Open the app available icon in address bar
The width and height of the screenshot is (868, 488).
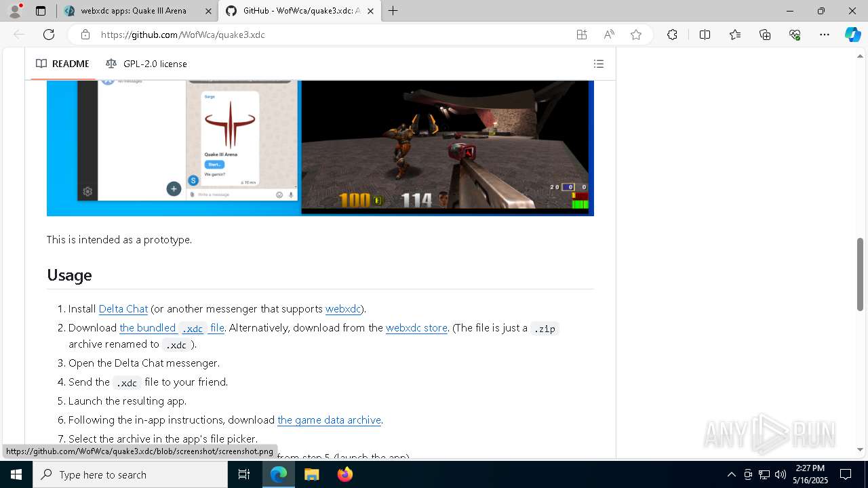pos(582,35)
